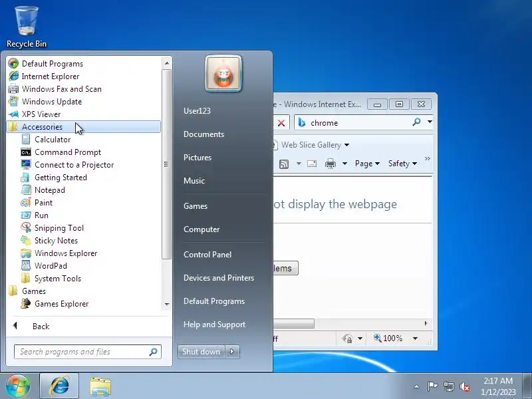Open Default Programs in the programs list
Screen dimensions: 532x399
tap(46, 63)
